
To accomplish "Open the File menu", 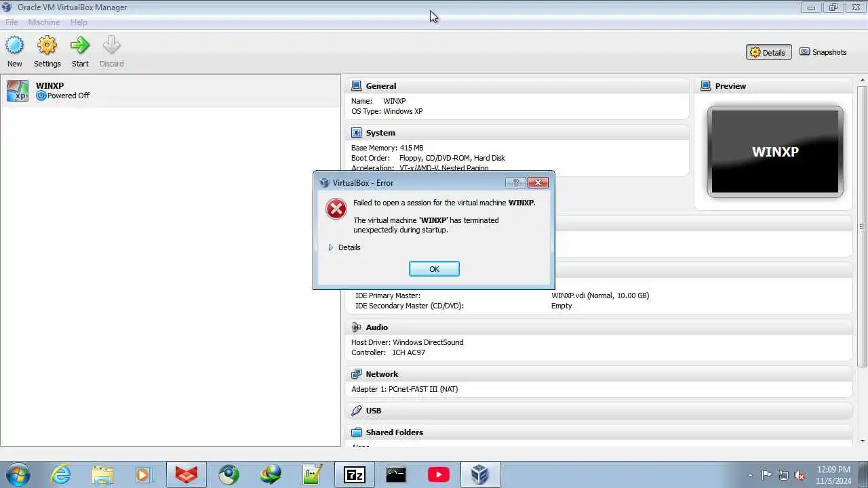I will [x=12, y=22].
